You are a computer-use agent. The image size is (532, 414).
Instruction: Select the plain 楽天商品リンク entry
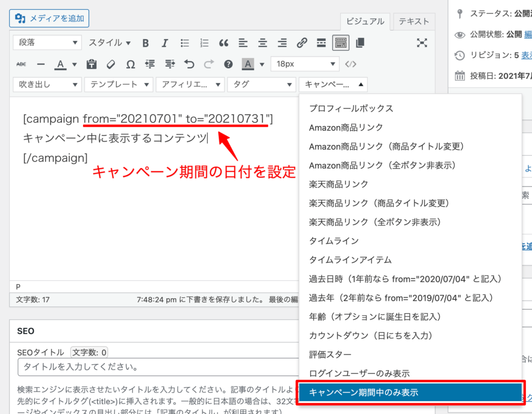pos(410,184)
